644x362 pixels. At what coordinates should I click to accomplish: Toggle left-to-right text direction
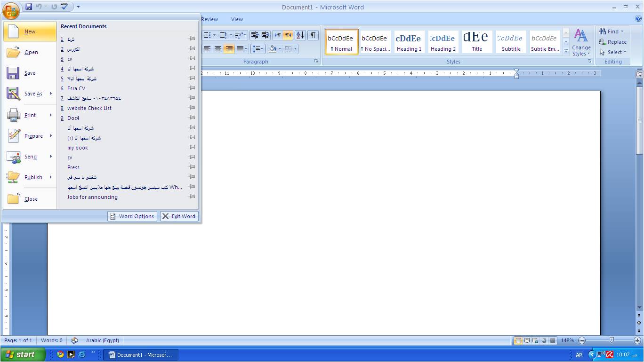click(277, 35)
